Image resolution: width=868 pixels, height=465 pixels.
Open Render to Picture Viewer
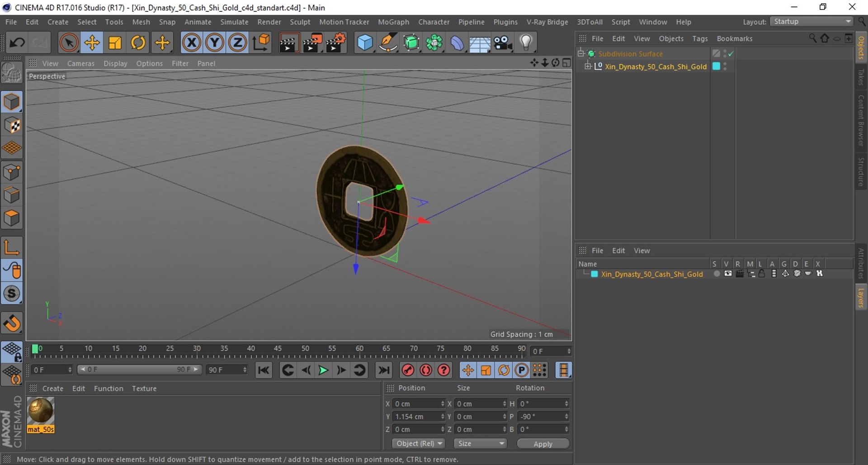click(312, 43)
